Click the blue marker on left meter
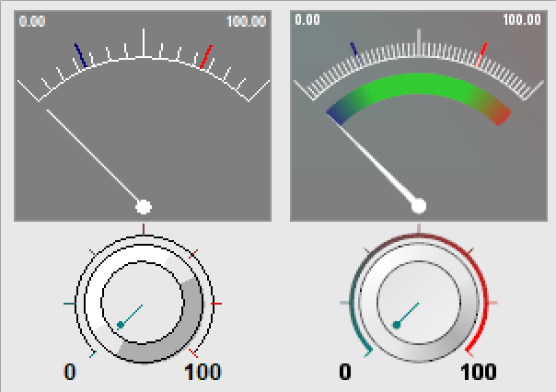 tap(81, 55)
